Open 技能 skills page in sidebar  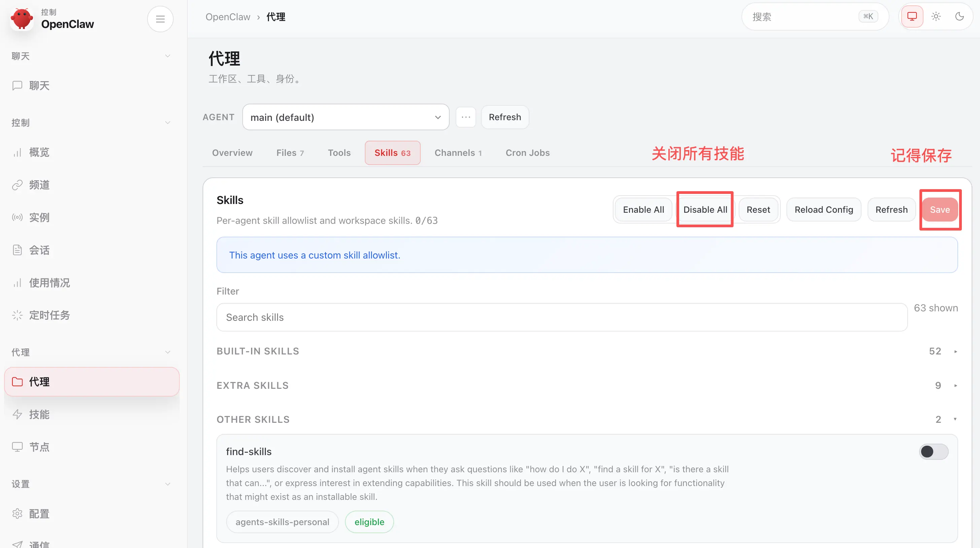click(x=39, y=414)
